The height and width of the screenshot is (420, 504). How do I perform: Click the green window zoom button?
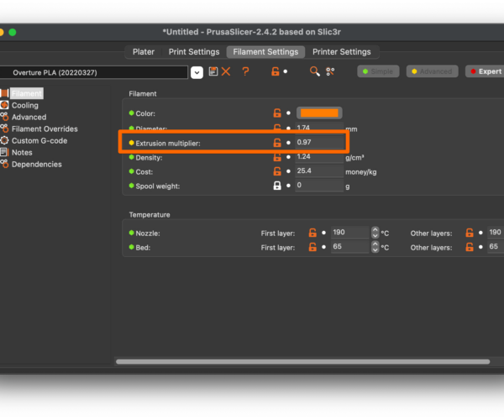pyautogui.click(x=13, y=32)
